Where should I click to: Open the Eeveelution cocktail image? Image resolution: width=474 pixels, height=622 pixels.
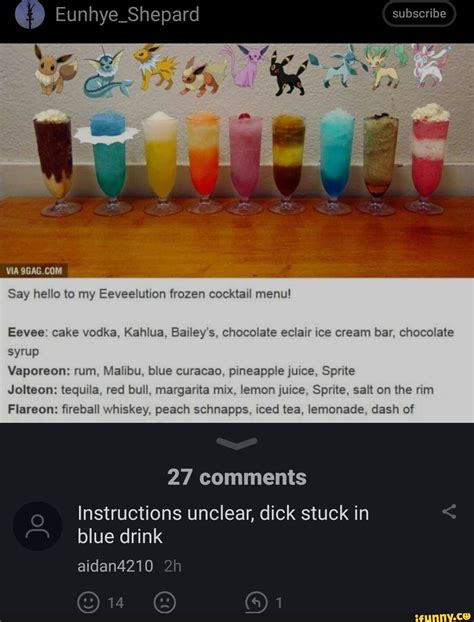(x=237, y=160)
